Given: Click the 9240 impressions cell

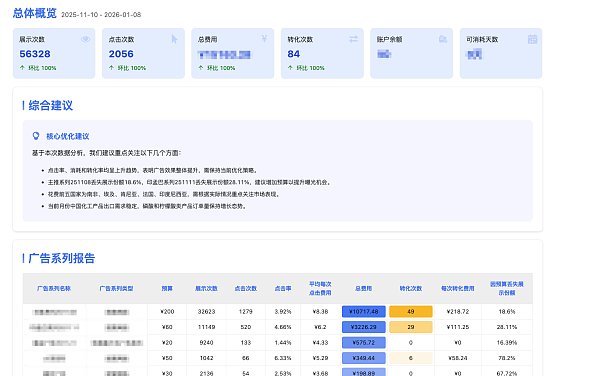Looking at the screenshot, I should 206,342.
